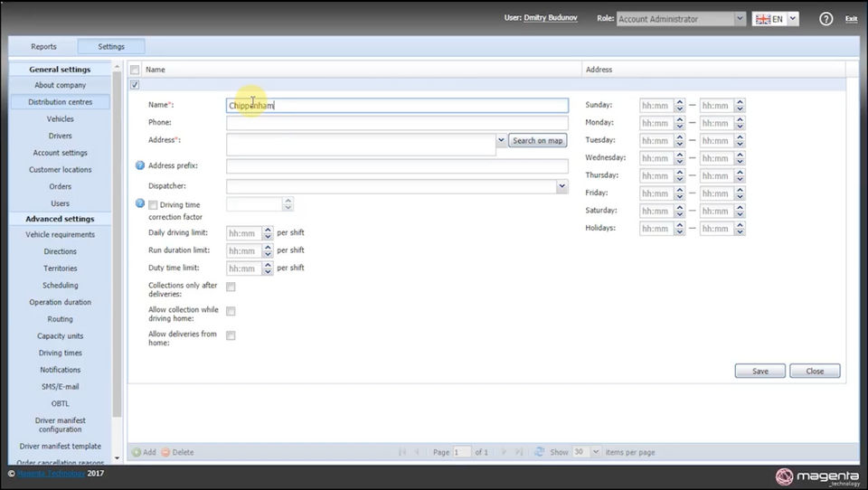Go to first page in pager
Screen dimensions: 868x490
coord(402,452)
